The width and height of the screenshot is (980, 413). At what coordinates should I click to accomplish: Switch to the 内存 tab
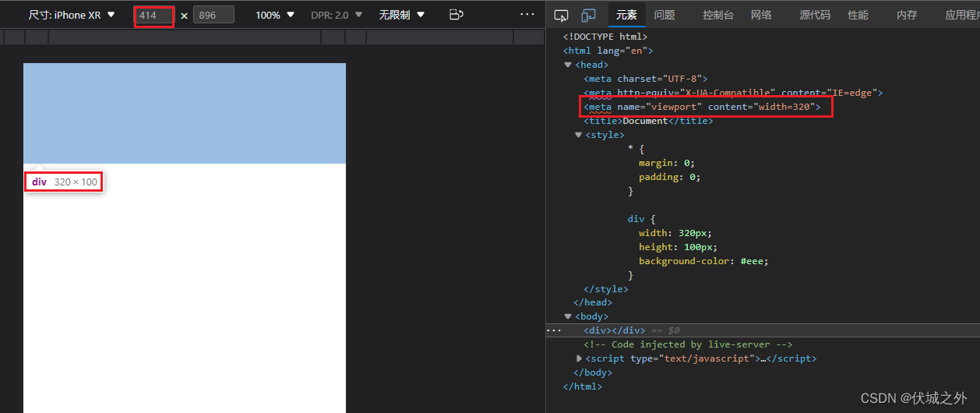point(907,15)
